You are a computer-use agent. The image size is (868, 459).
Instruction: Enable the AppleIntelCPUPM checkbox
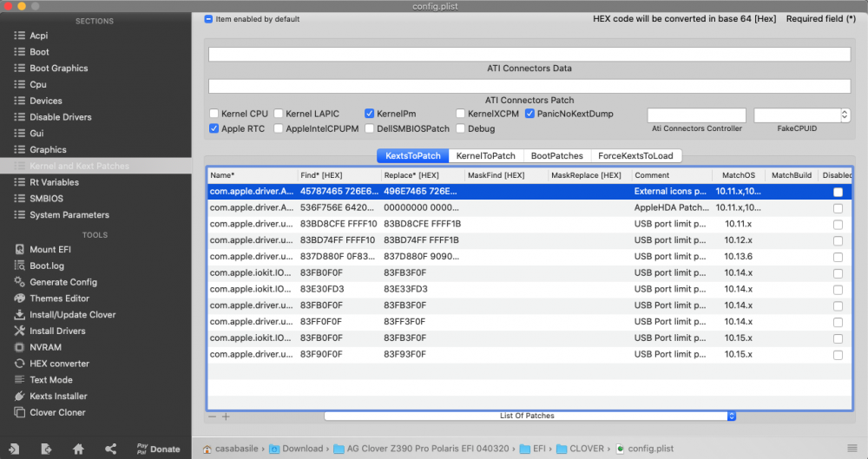pyautogui.click(x=279, y=128)
